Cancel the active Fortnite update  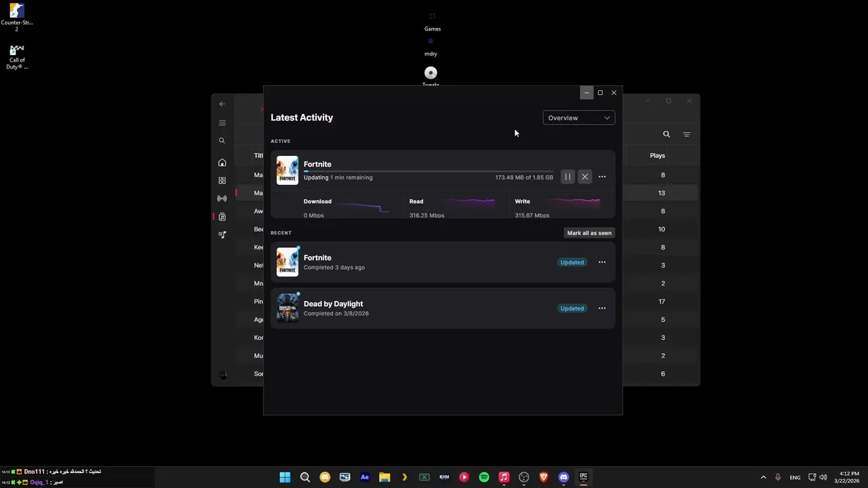[x=585, y=177]
